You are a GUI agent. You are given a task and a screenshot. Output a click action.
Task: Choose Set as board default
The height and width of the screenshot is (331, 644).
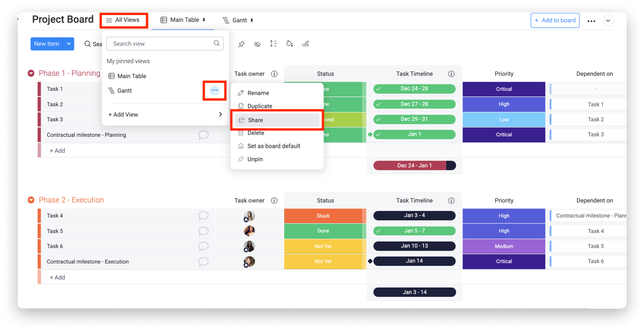click(x=274, y=146)
